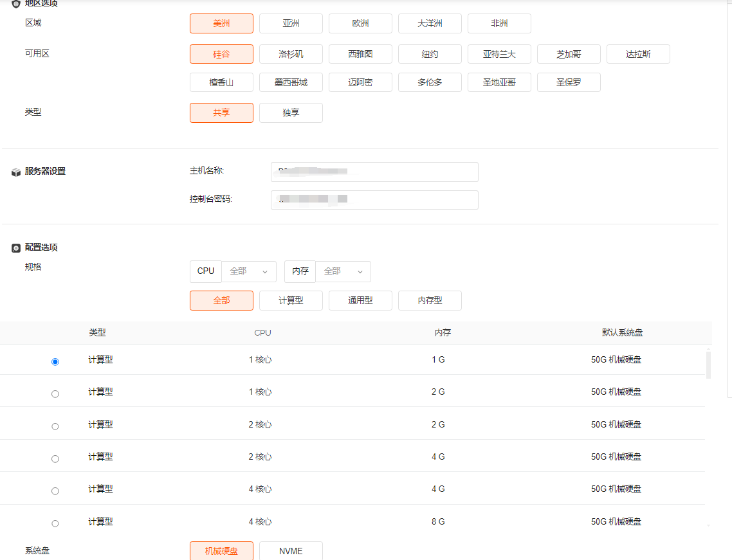Viewport: 732px width, 560px height.
Task: Click the spec table vertical scrollbar
Action: [708, 365]
